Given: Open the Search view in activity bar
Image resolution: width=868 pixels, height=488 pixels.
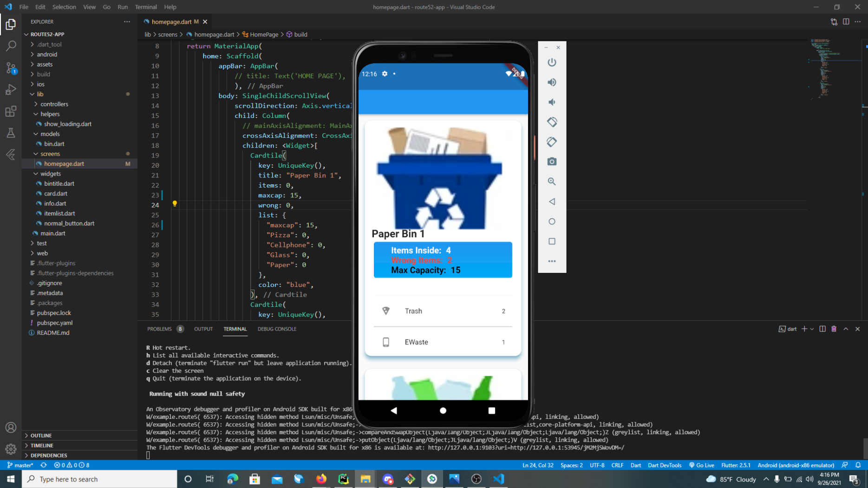Looking at the screenshot, I should (11, 46).
